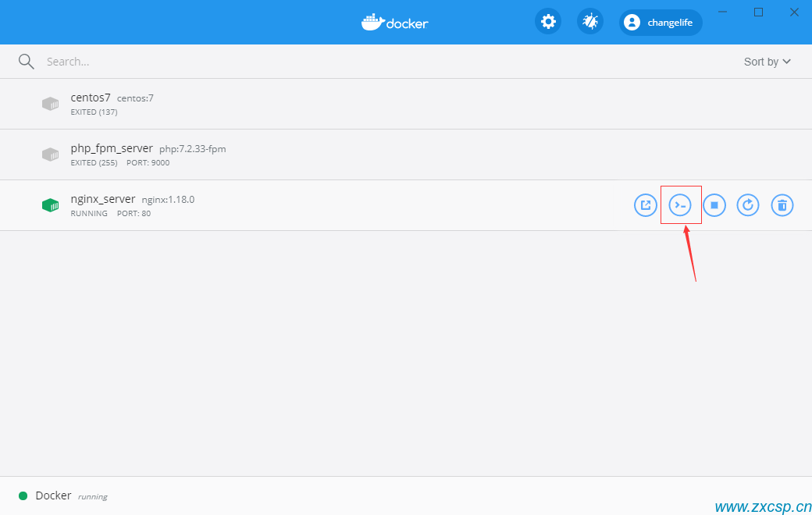Expand the Sort by dropdown

coord(767,62)
